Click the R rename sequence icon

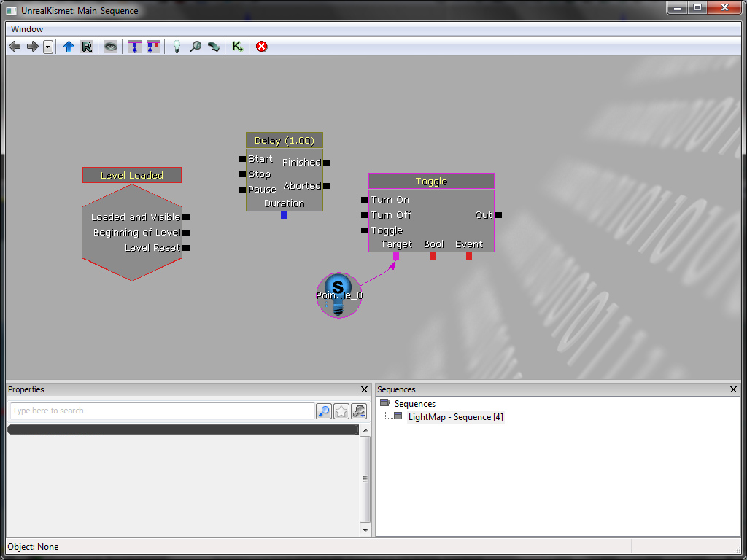[87, 47]
